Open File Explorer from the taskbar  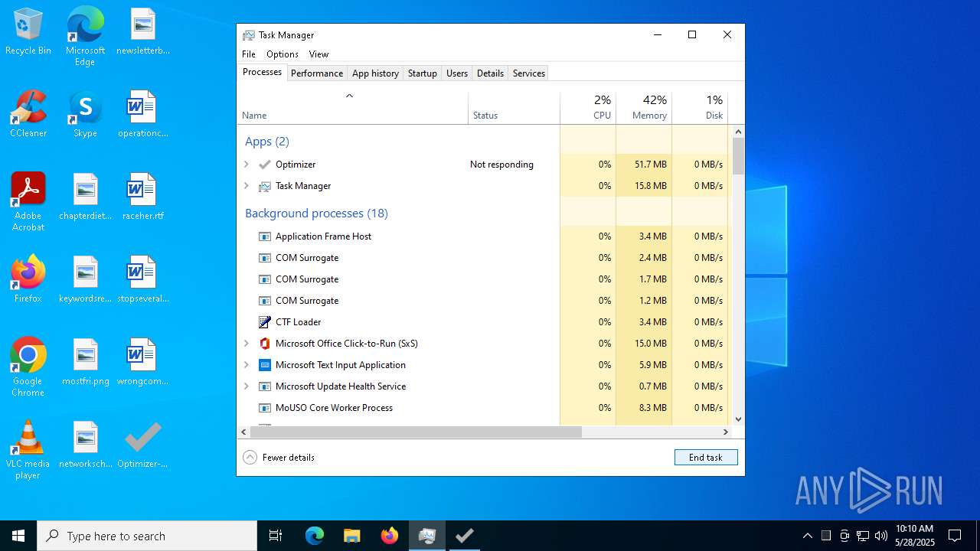[x=351, y=536]
